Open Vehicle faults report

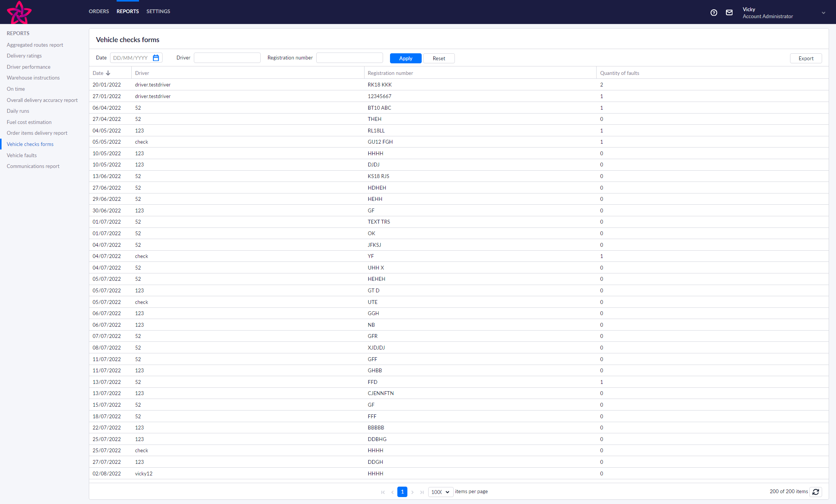(22, 155)
